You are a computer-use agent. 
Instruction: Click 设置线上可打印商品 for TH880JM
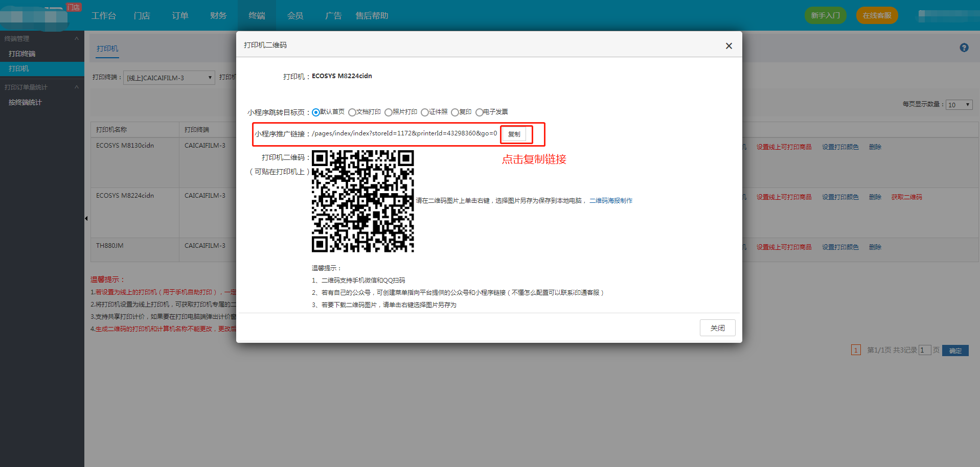pyautogui.click(x=784, y=247)
